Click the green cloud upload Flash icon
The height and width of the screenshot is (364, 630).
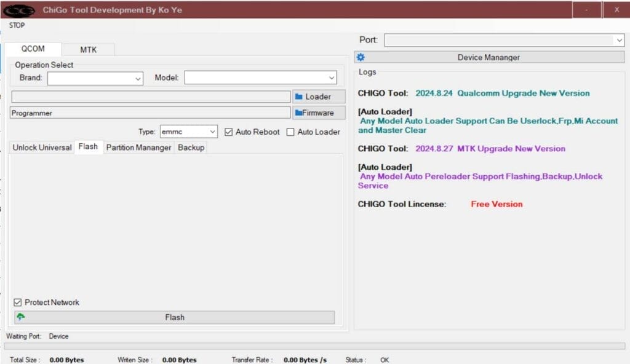[x=21, y=317]
